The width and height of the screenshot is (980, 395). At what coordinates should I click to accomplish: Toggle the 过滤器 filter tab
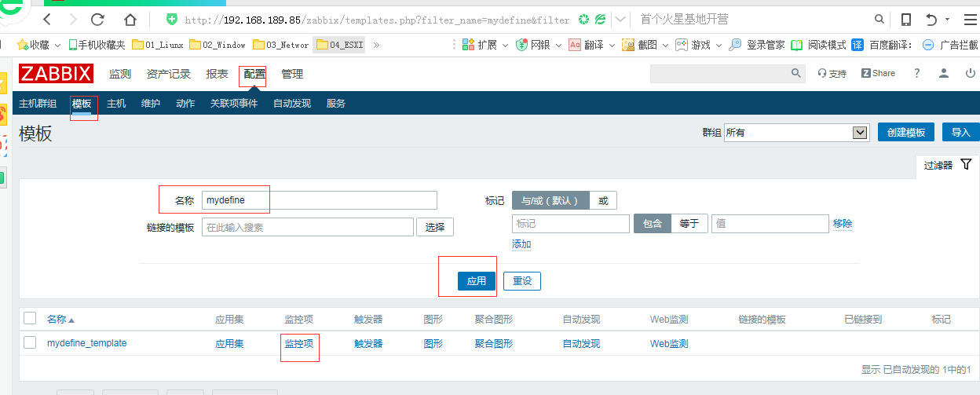[948, 165]
